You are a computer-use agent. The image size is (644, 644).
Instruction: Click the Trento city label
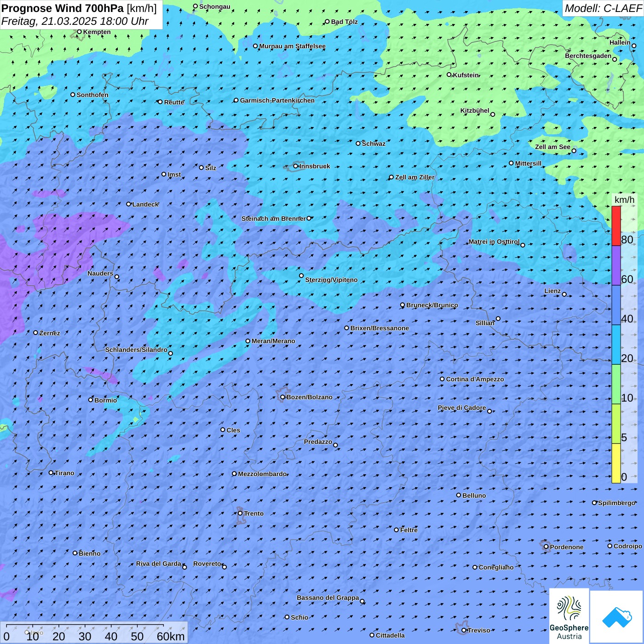click(x=254, y=513)
